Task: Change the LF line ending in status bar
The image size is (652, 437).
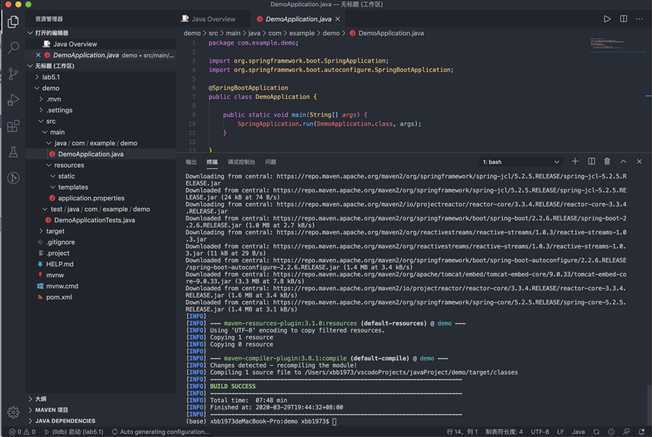Action: coord(560,432)
